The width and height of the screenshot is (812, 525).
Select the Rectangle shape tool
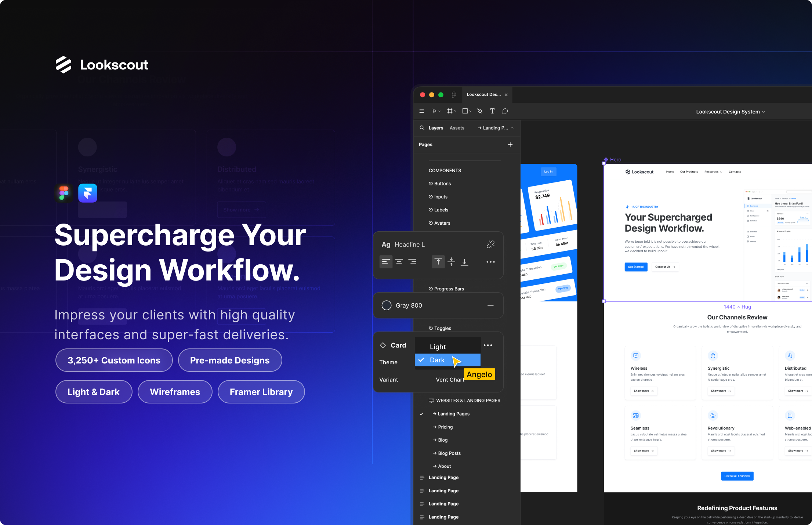pyautogui.click(x=465, y=111)
